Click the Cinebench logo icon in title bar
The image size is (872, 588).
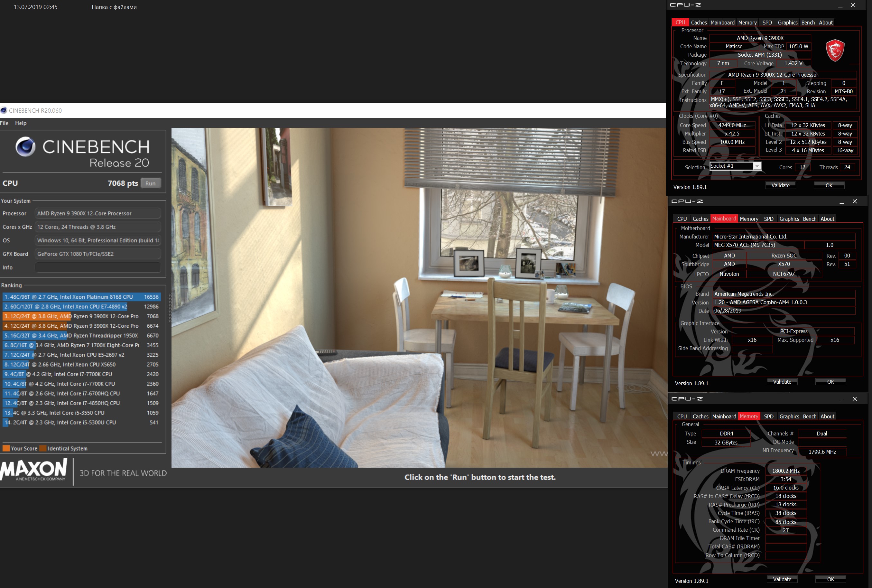(4, 110)
